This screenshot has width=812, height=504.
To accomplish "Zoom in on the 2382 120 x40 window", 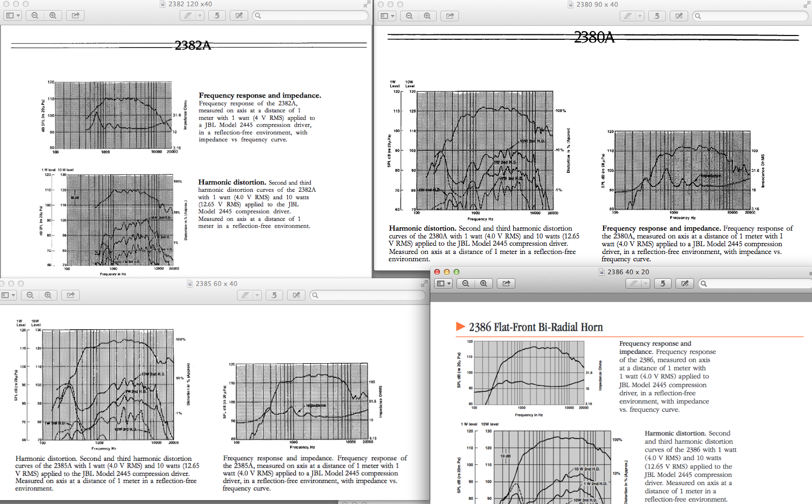I will (x=52, y=16).
